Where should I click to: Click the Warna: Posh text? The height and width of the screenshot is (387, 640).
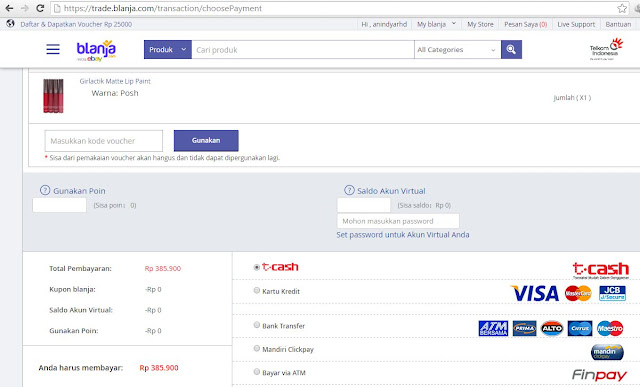click(x=115, y=93)
